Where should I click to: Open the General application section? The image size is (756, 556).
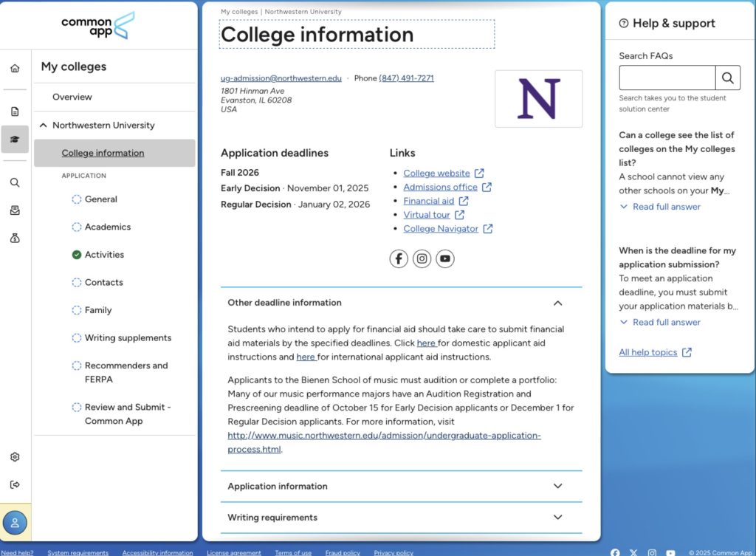tap(100, 199)
